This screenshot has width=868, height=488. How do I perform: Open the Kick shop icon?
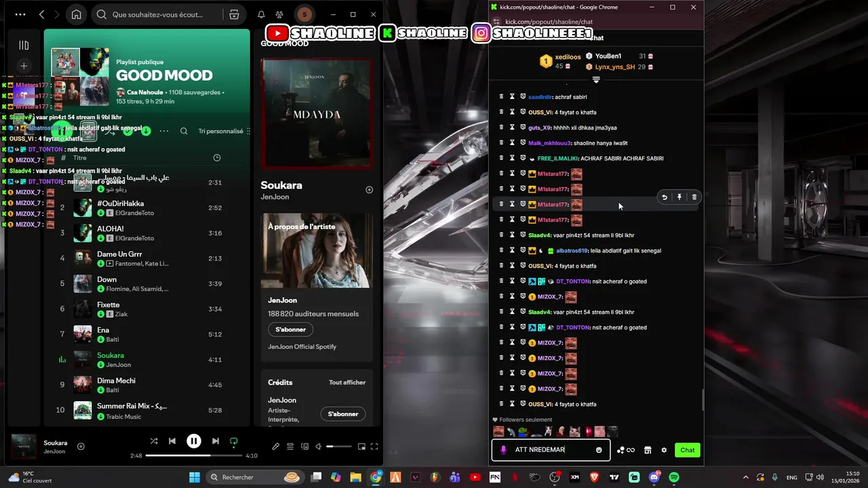click(648, 450)
